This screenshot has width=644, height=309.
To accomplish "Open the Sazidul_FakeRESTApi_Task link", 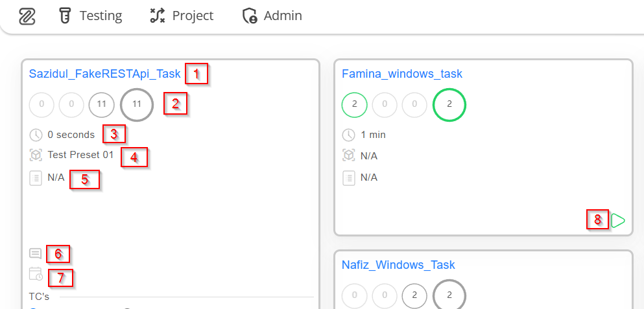I will (104, 73).
